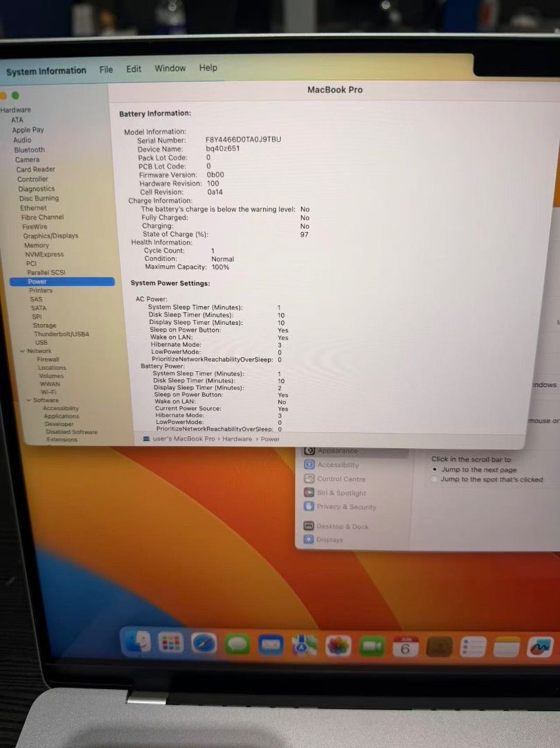Open Calendar icon showing 6
Image resolution: width=560 pixels, height=748 pixels.
(x=406, y=647)
